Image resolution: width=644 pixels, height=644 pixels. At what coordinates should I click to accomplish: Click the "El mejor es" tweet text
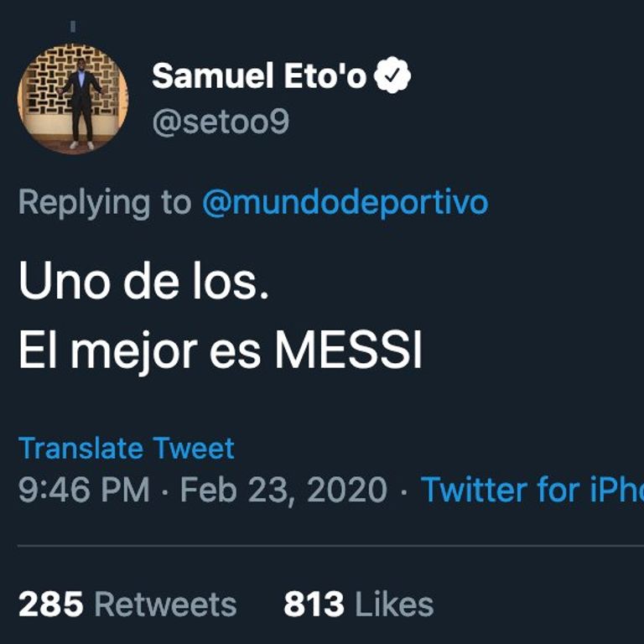pyautogui.click(x=142, y=353)
